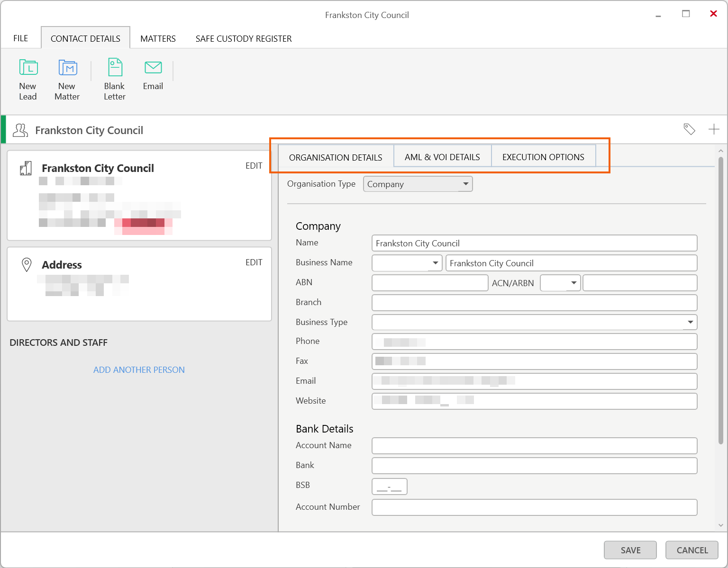Open the Business Name prefix dropdown

435,263
